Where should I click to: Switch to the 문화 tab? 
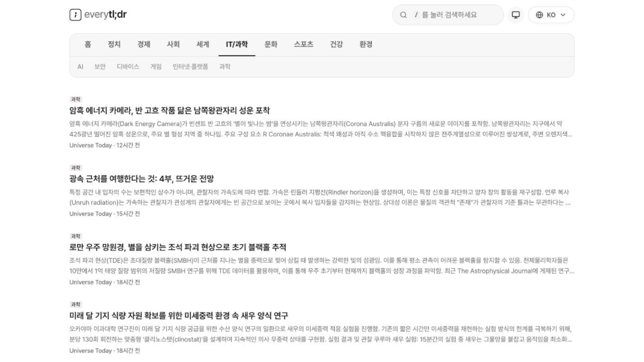[271, 45]
